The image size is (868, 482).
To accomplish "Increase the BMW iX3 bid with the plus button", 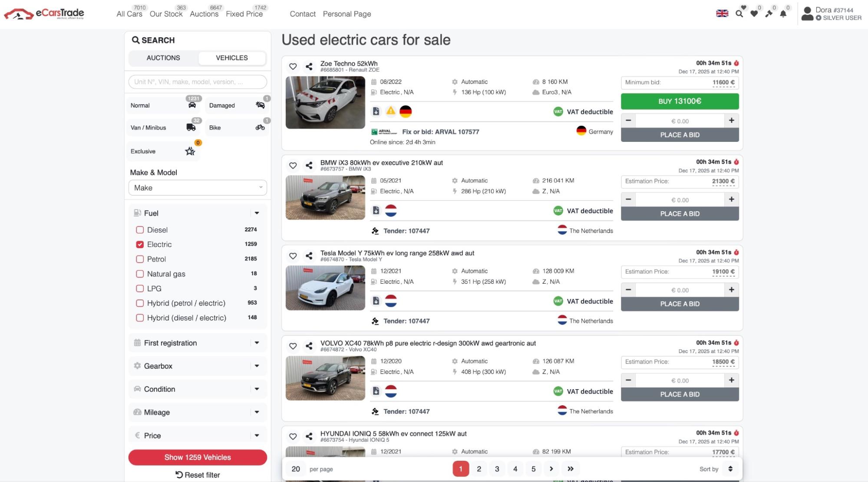I will (x=731, y=200).
